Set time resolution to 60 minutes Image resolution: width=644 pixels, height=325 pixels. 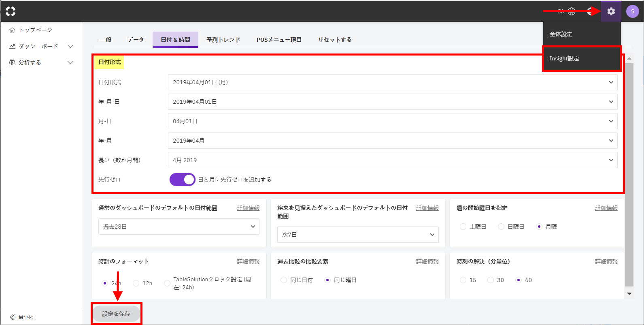[519, 280]
